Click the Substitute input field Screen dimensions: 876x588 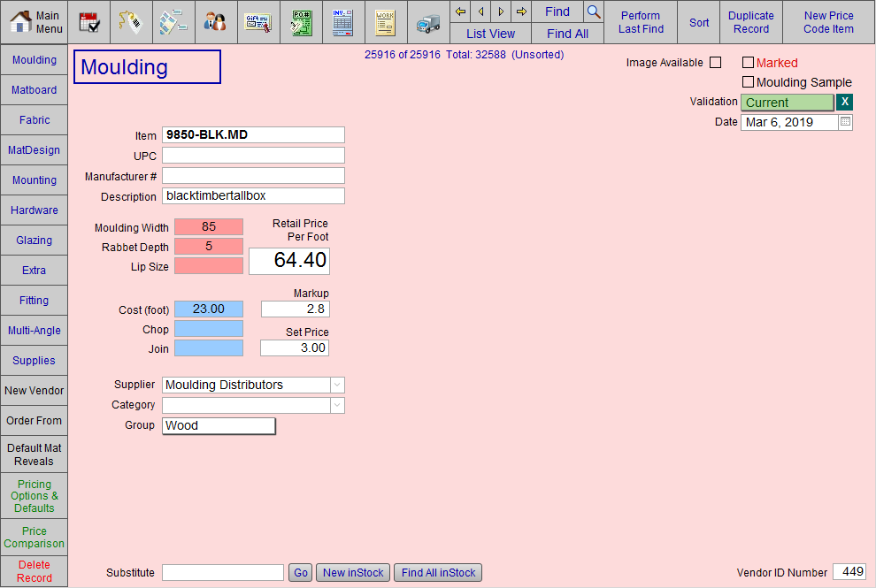point(223,573)
